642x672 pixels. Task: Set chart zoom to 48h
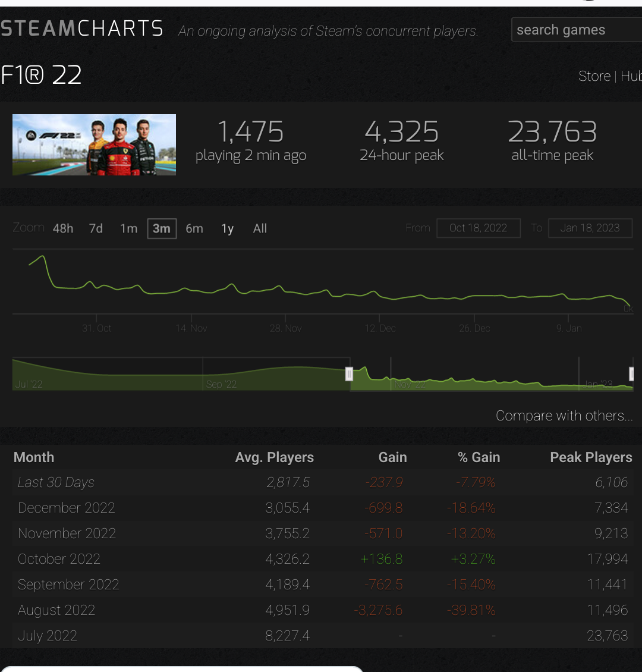point(63,228)
